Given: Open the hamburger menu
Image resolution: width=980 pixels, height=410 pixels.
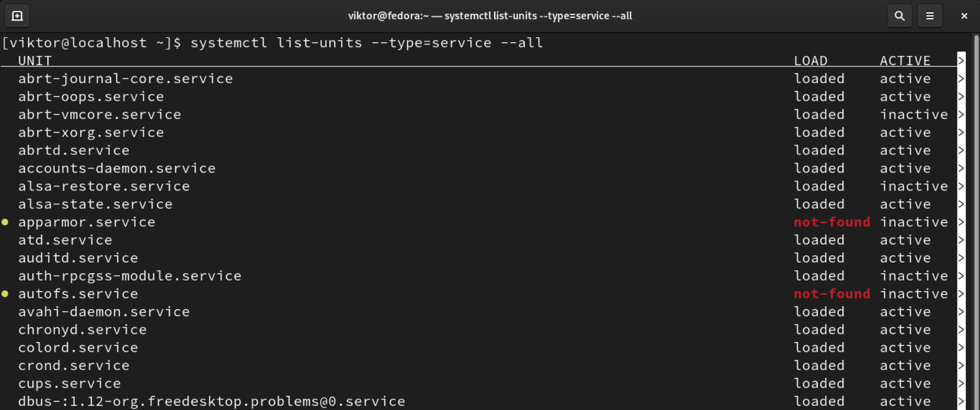Looking at the screenshot, I should click(x=929, y=16).
